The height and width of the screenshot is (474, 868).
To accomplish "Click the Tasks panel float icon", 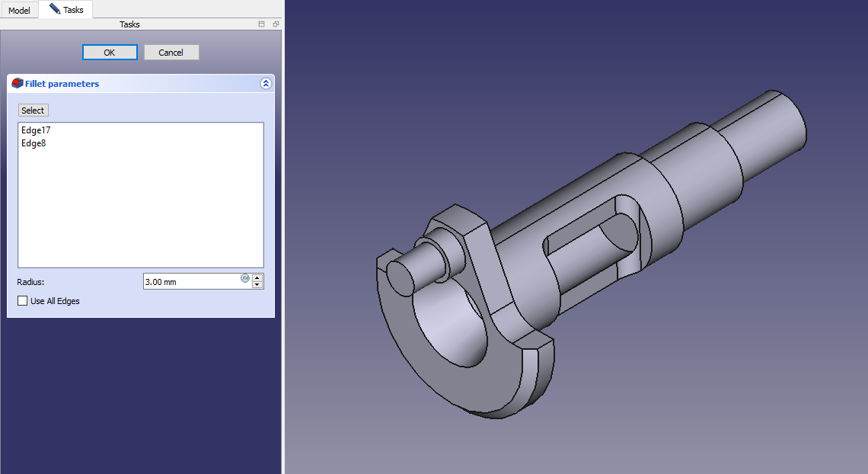I will 276,24.
